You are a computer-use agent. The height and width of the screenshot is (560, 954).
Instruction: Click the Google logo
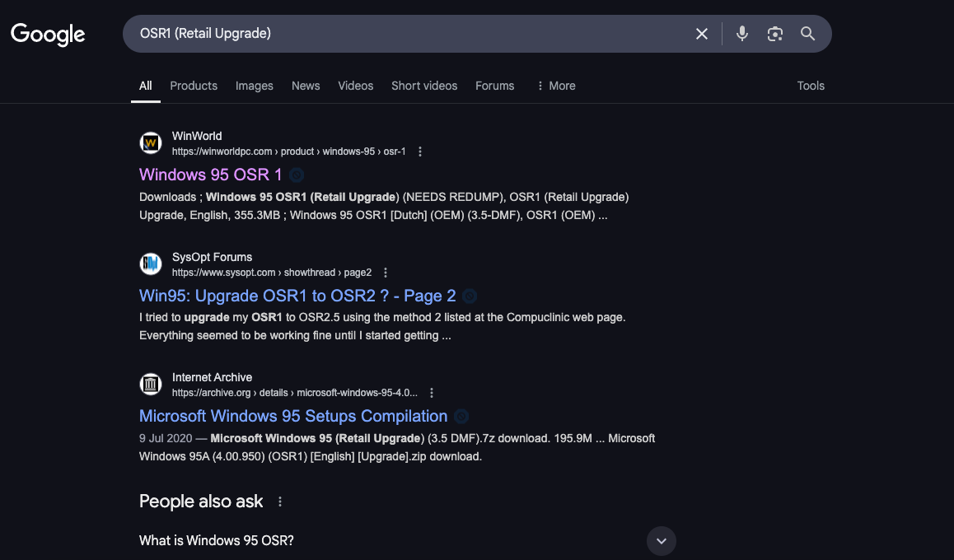point(48,34)
